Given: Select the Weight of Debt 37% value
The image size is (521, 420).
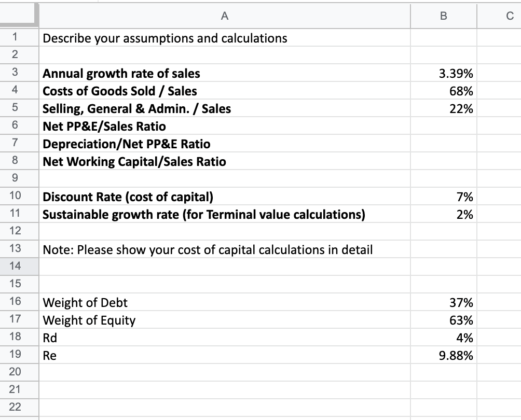Looking at the screenshot, I should click(443, 302).
